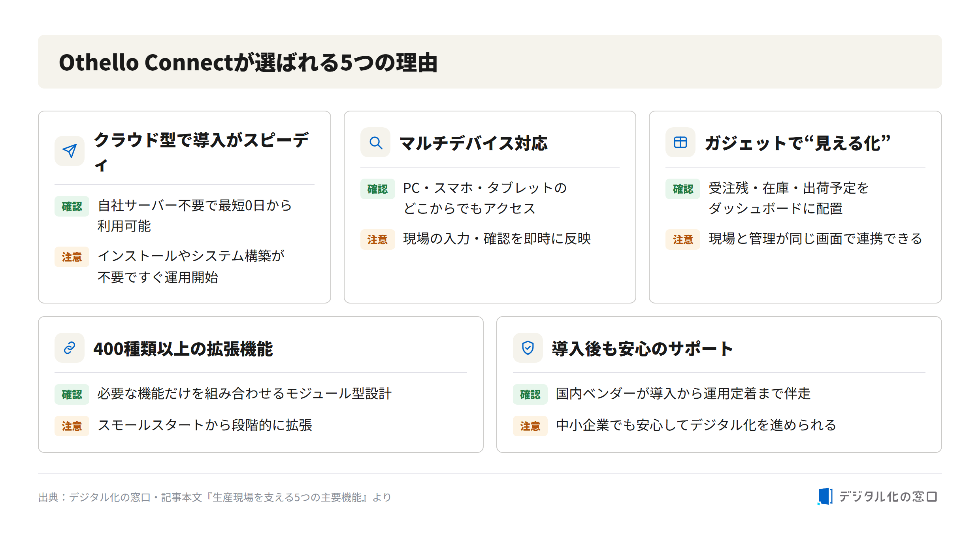Click the magnifier icon beside マルチデバイス対応
980x543 pixels.
pos(375,142)
